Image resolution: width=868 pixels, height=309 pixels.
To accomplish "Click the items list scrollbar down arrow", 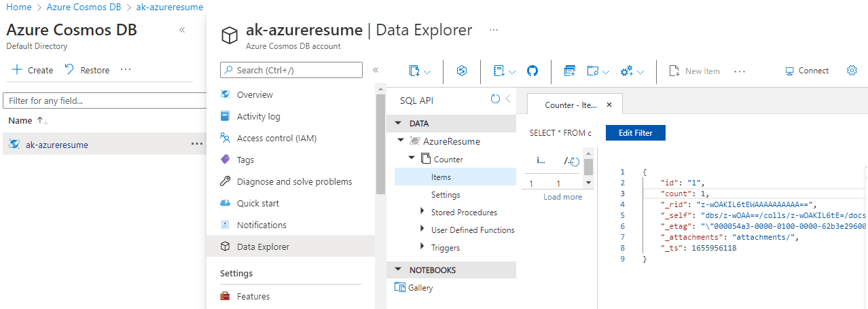I will 588,183.
